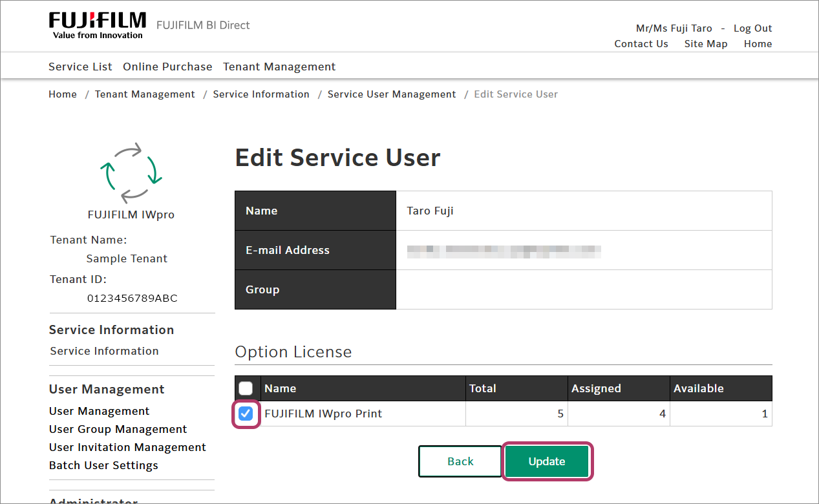Click the FUJIFILM IWpro circular arrows icon
Image resolution: width=819 pixels, height=504 pixels.
[x=131, y=173]
